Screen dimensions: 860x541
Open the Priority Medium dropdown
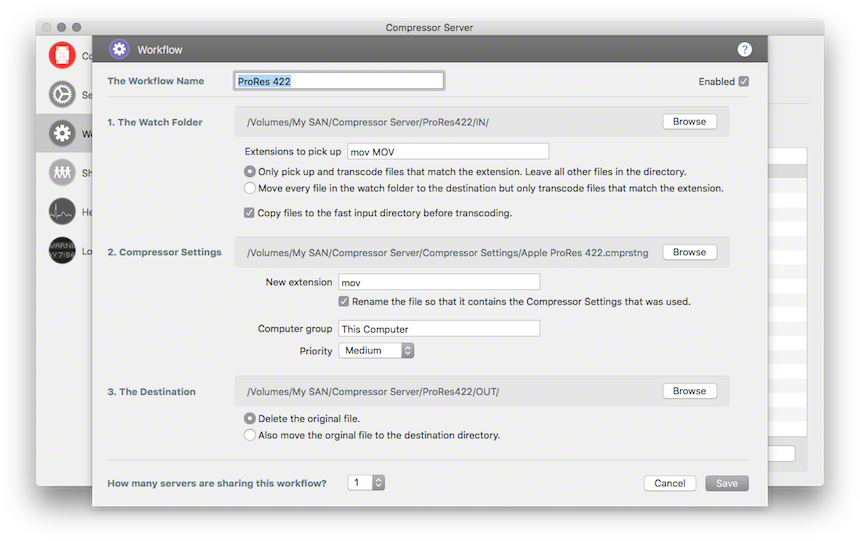click(376, 351)
